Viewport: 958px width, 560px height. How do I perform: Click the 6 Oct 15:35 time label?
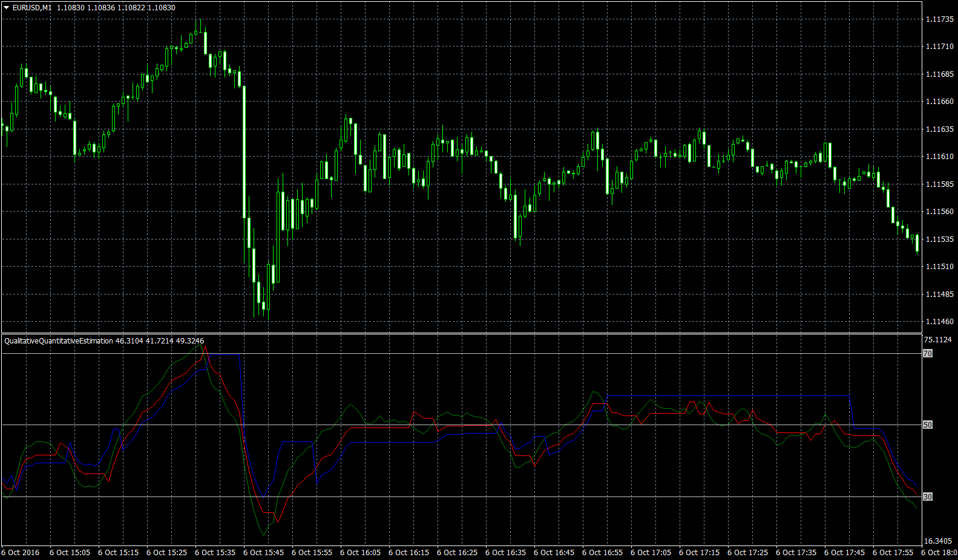pos(215,553)
